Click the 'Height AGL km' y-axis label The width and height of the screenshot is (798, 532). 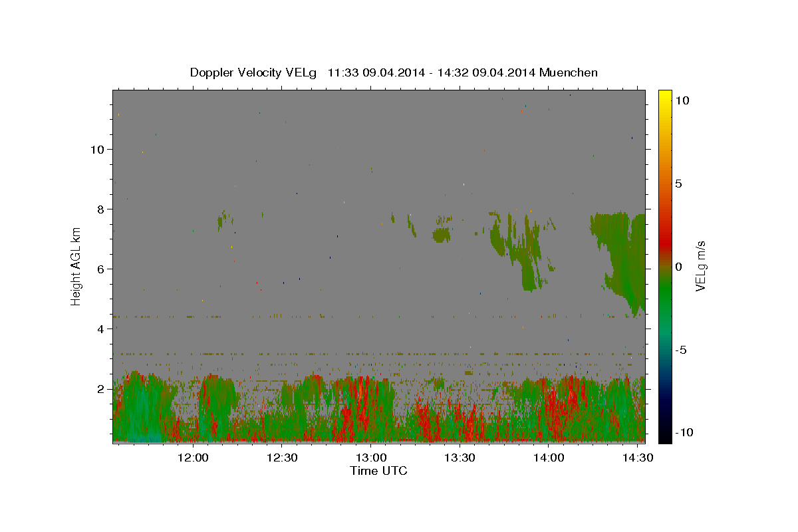click(76, 265)
